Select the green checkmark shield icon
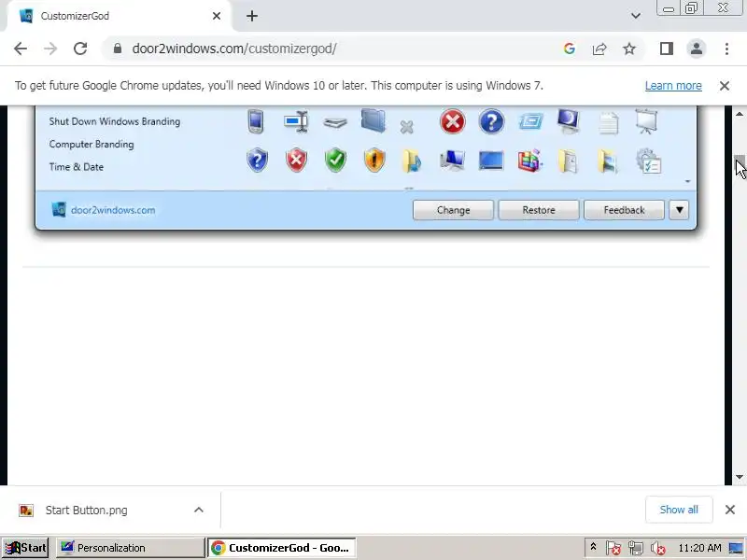 pyautogui.click(x=335, y=161)
